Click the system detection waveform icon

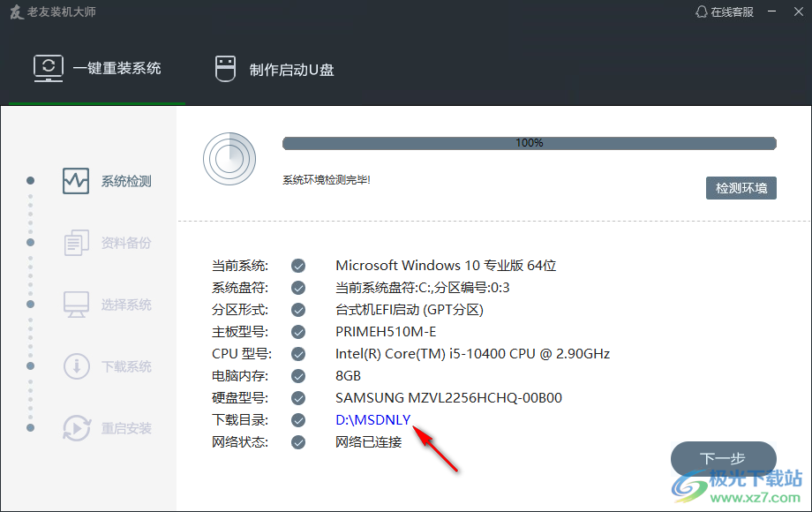[76, 181]
